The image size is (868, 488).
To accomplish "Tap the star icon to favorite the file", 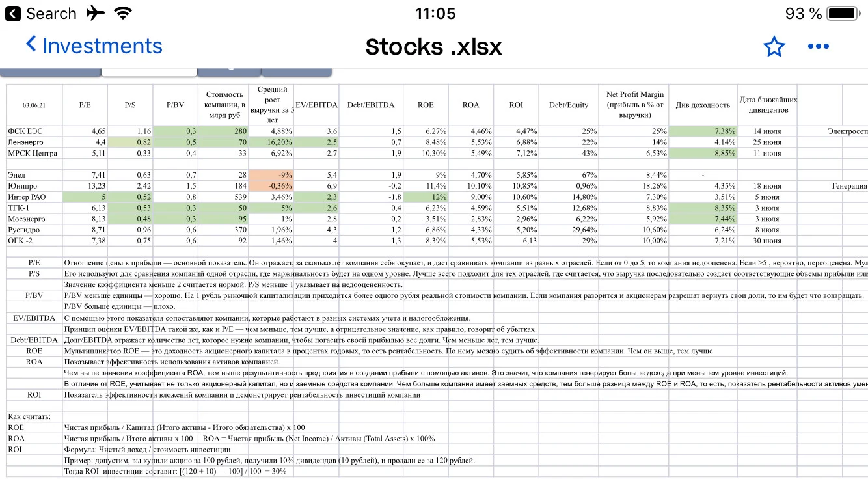I will click(774, 46).
